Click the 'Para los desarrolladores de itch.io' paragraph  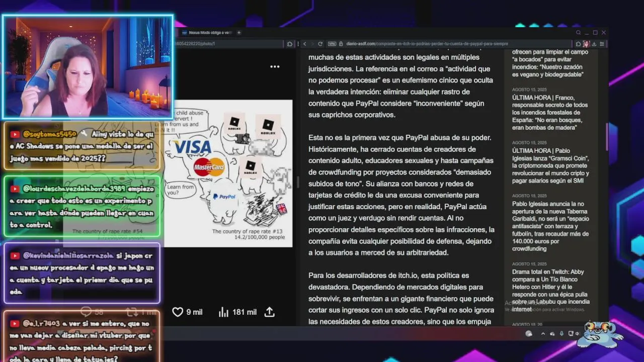401,298
